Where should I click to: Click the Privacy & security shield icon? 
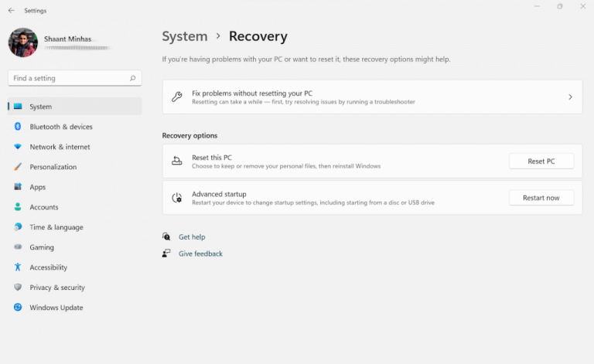pos(17,287)
